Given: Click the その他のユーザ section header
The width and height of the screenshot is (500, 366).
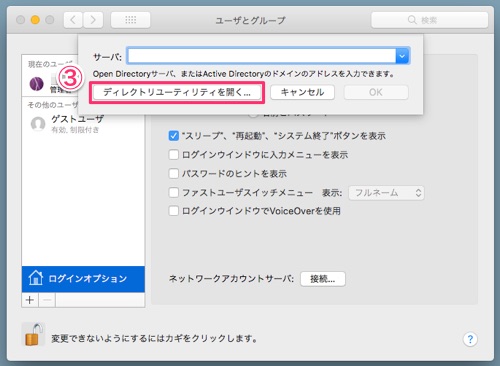Looking at the screenshot, I should [53, 105].
